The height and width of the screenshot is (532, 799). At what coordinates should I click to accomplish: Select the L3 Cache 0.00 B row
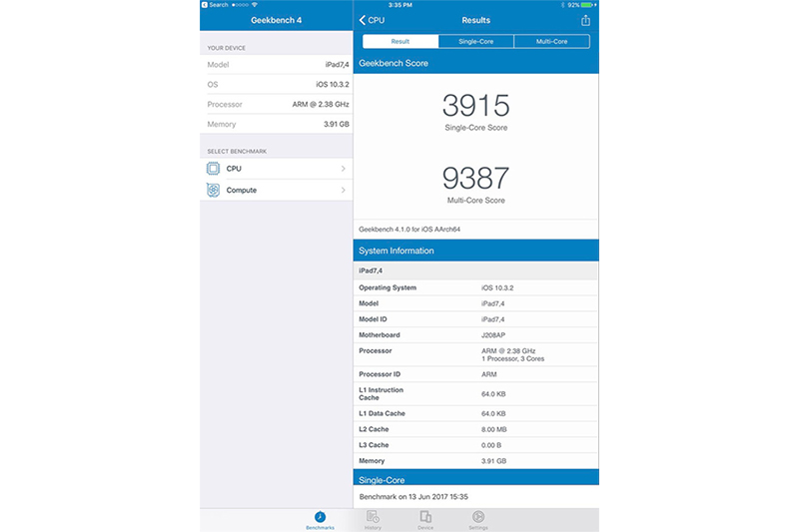click(476, 445)
